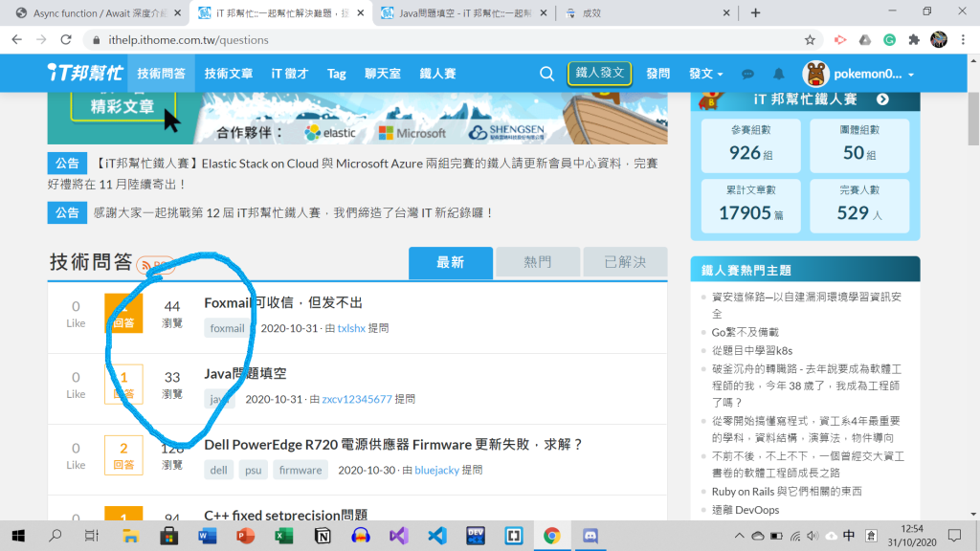Go back to the previous page
Image resolution: width=980 pixels, height=551 pixels.
pyautogui.click(x=17, y=40)
